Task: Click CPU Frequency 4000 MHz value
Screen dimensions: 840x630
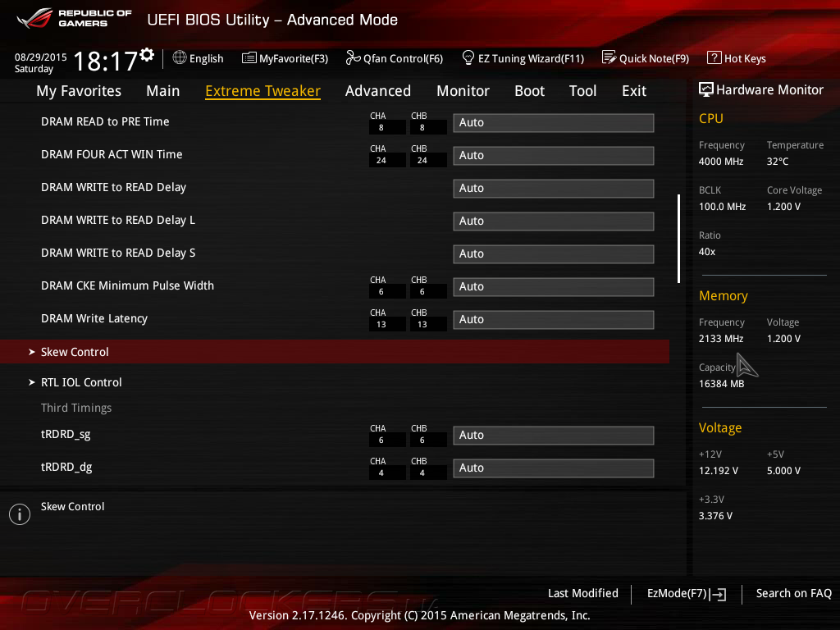Action: click(x=720, y=162)
